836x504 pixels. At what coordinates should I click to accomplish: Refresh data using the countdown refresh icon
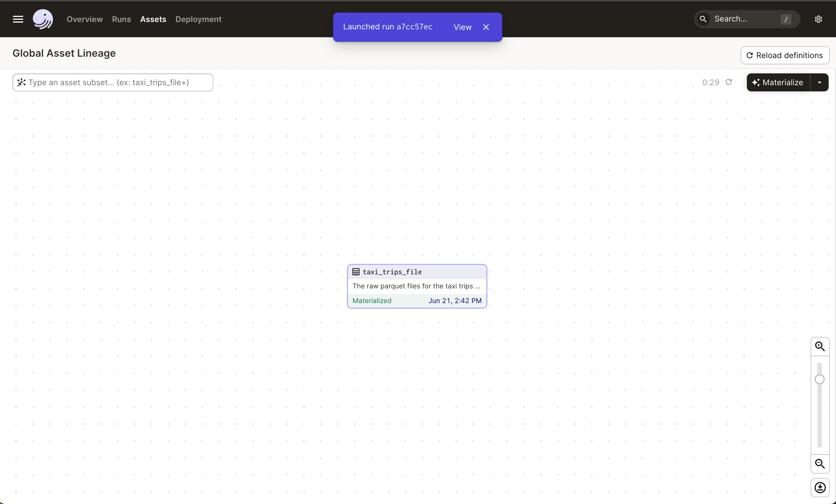click(728, 82)
